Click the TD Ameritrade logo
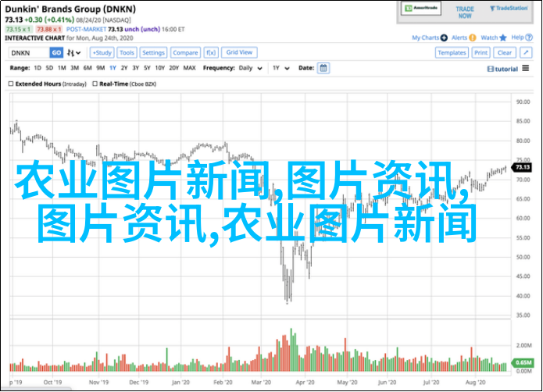Screen dimensions: 543x392 (421, 9)
